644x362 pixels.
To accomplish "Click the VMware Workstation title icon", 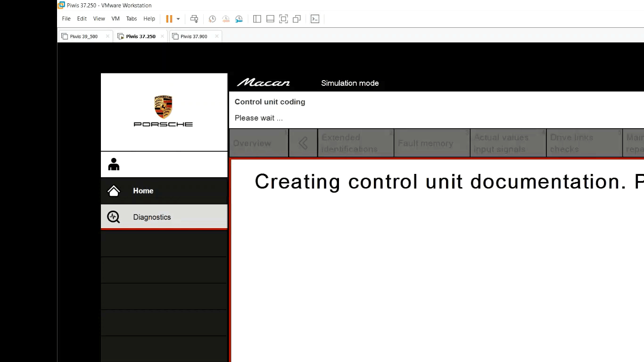I will tap(61, 5).
